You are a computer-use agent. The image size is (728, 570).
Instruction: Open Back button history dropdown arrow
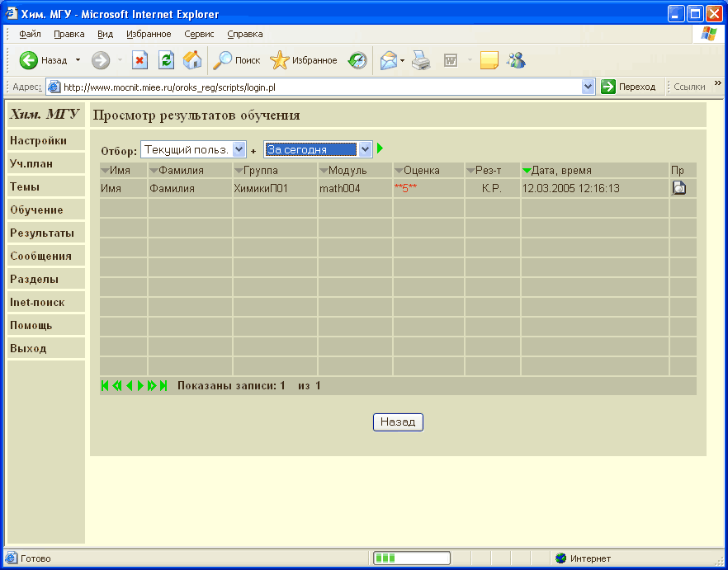(78, 60)
